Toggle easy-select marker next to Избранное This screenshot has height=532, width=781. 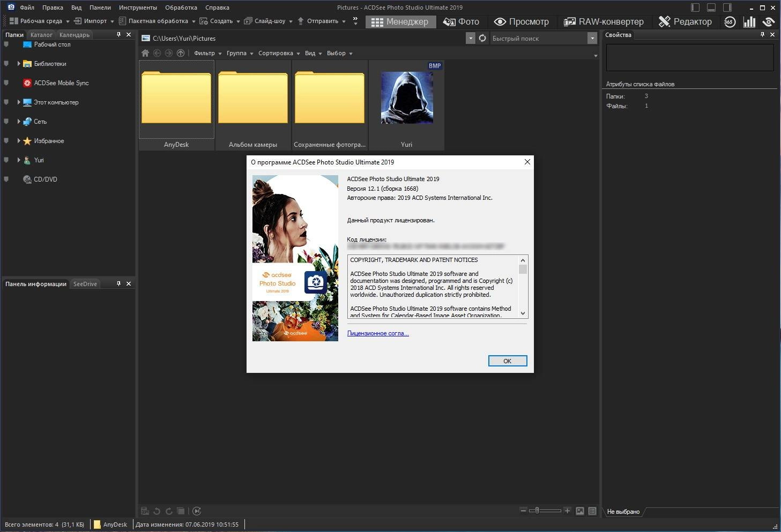coord(6,141)
